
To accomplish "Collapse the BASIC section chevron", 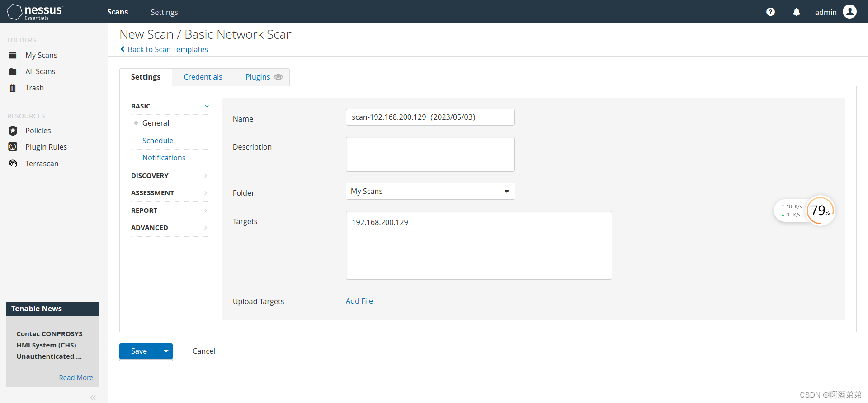I will click(x=207, y=106).
